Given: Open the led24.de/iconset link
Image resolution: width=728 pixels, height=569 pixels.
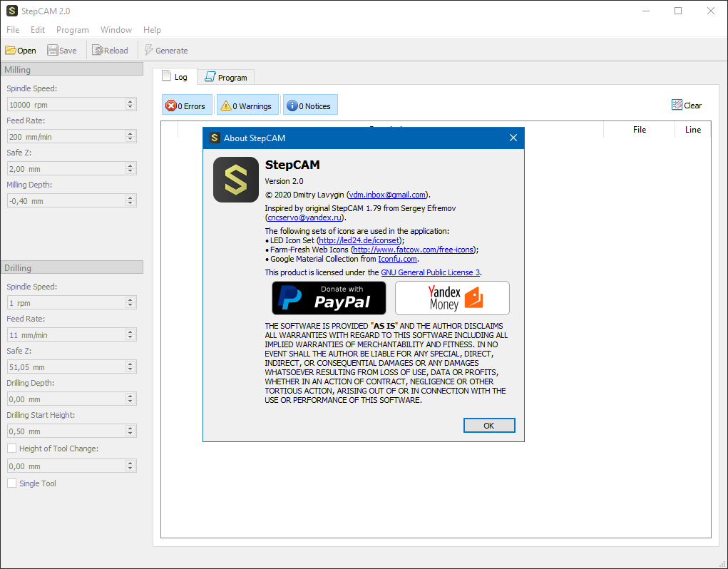Looking at the screenshot, I should 359,240.
